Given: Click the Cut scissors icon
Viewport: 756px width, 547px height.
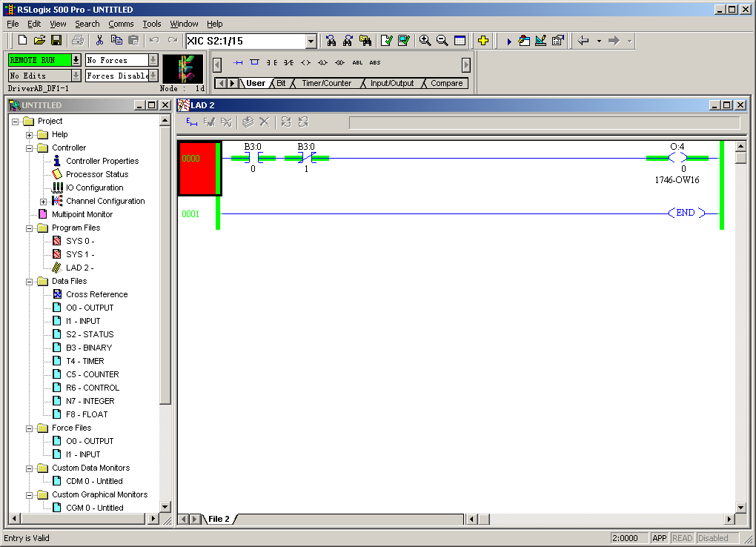Looking at the screenshot, I should (99, 41).
